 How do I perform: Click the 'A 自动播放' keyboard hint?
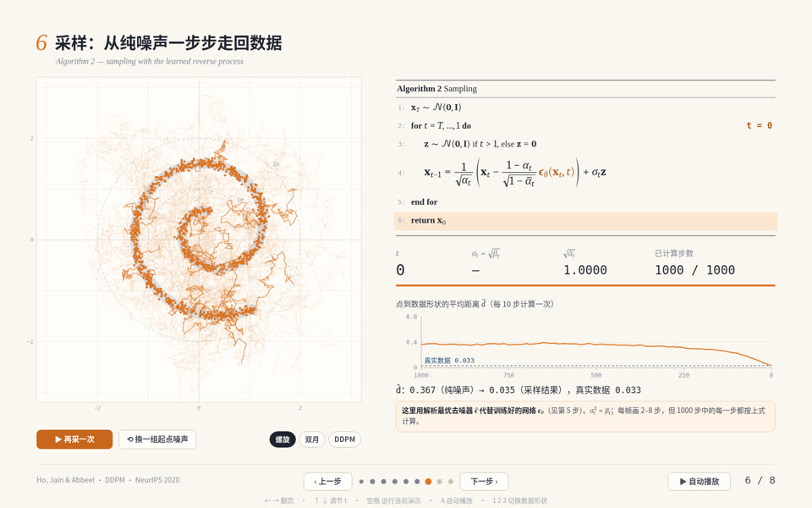(456, 500)
